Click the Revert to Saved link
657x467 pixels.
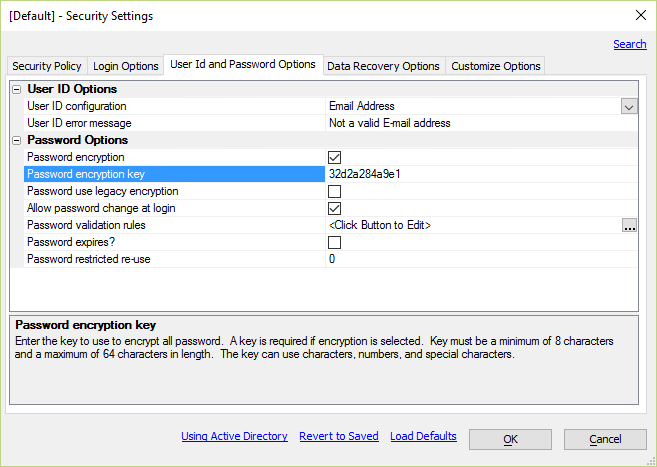pos(339,436)
